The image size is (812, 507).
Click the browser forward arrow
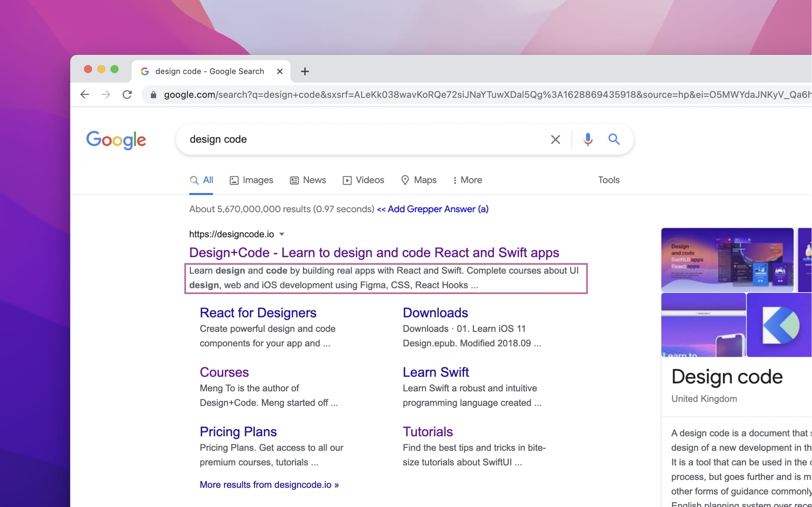(106, 94)
